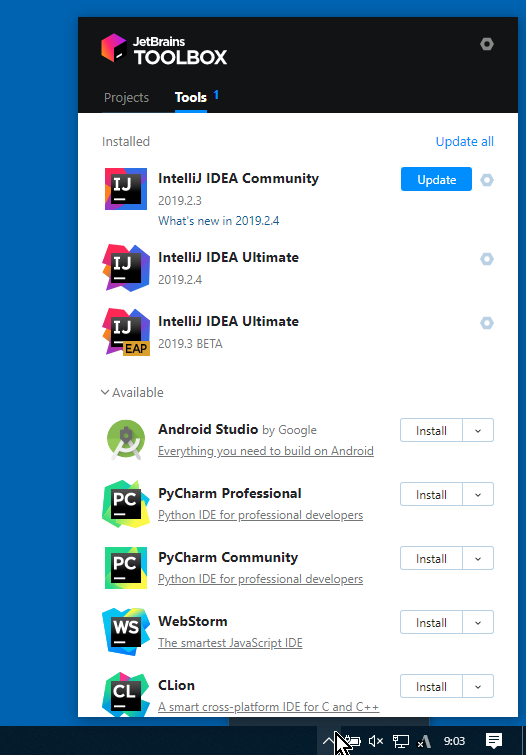
Task: Click the 2019.2.3 version text
Action: coord(180,200)
